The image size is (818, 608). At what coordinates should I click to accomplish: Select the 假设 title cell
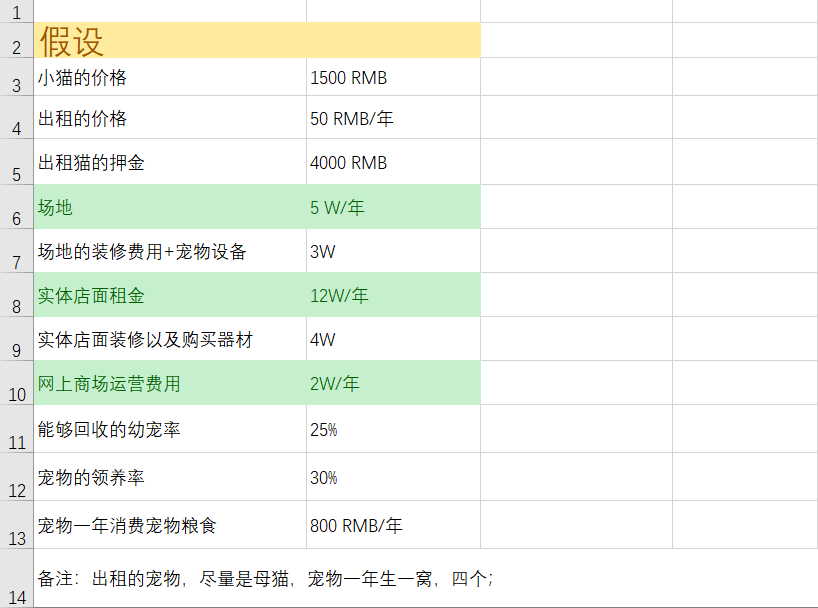(x=72, y=41)
